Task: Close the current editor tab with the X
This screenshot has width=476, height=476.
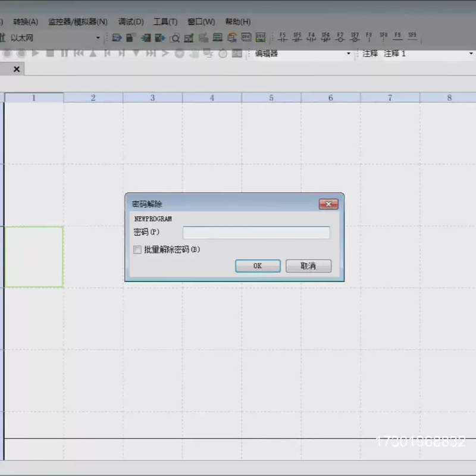Action: click(17, 69)
